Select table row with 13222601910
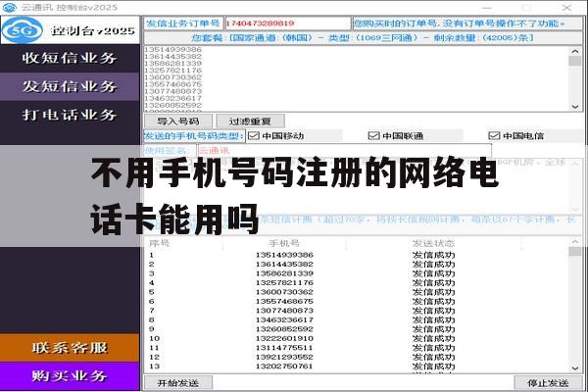This screenshot has width=588, height=392. click(357, 338)
